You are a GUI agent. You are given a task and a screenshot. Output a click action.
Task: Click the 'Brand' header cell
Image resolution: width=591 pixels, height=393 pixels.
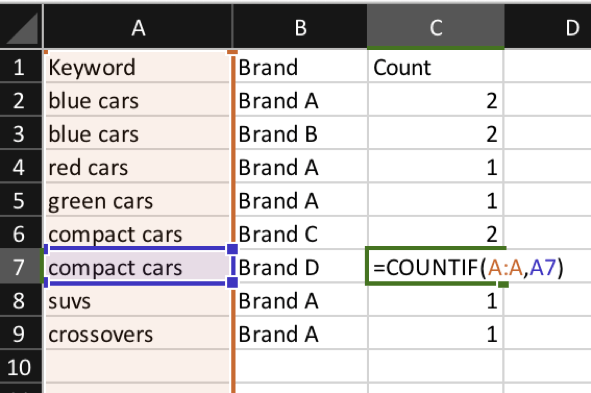click(x=301, y=67)
